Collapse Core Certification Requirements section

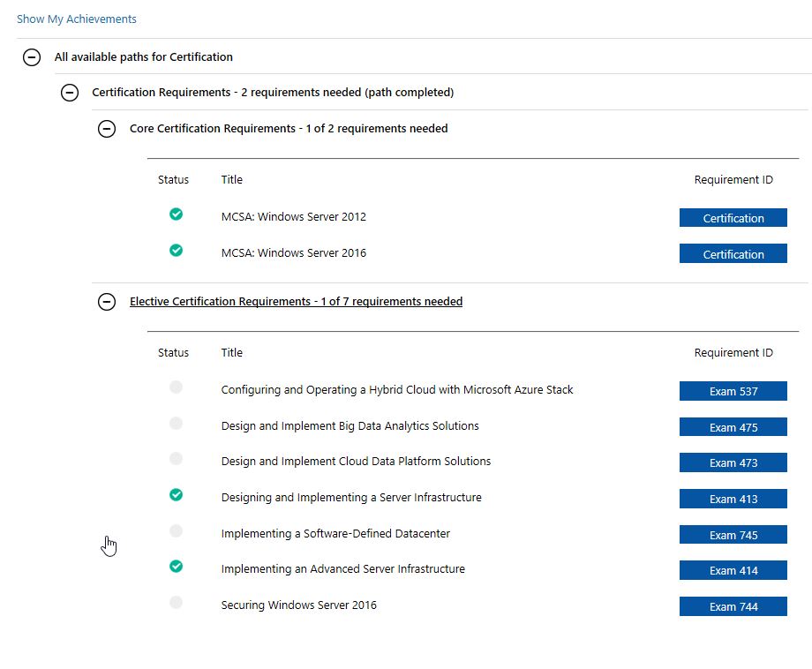click(x=107, y=128)
